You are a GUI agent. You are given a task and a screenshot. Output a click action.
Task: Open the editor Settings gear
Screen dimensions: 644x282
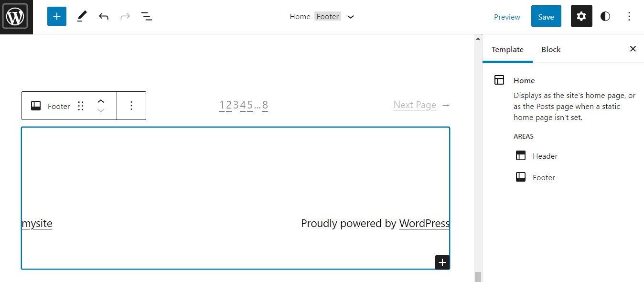pos(581,16)
